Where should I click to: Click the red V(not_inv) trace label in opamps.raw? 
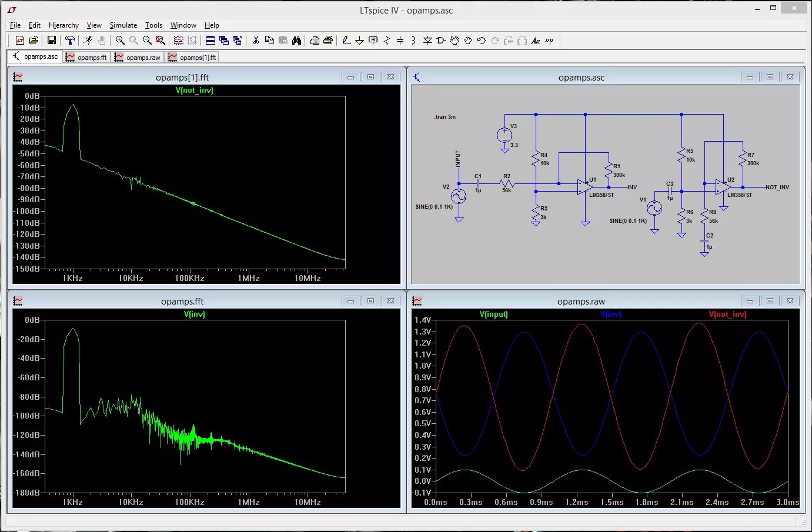727,314
